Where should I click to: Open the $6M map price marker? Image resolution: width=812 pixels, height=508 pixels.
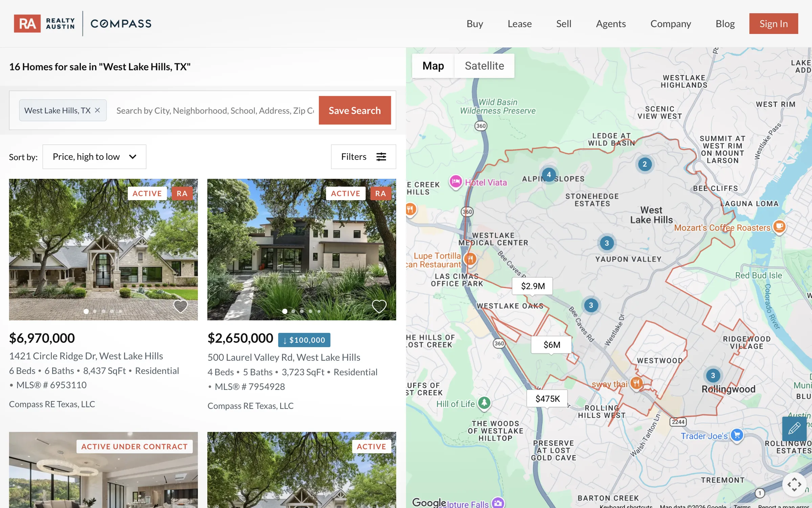click(x=551, y=345)
